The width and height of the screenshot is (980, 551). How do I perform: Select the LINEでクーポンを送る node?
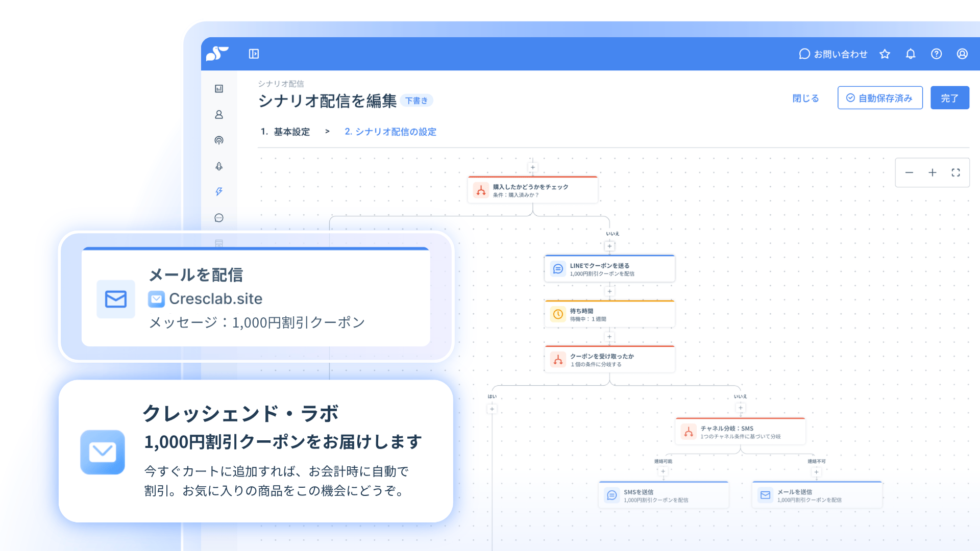[x=609, y=269]
